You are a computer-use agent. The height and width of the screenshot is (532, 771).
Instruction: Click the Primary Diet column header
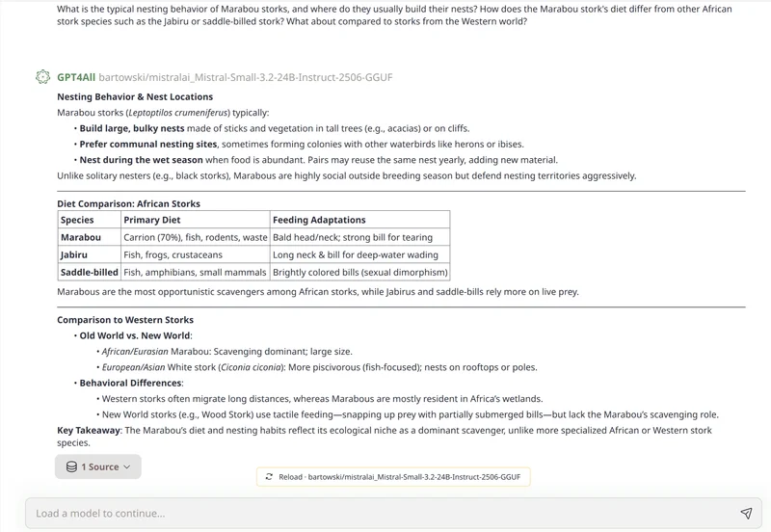(x=153, y=220)
